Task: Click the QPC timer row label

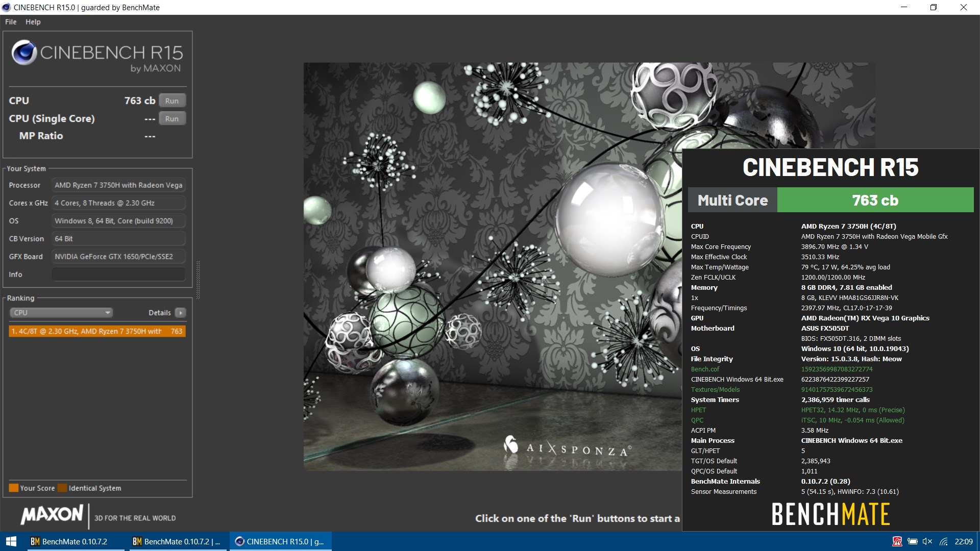Action: (x=697, y=420)
